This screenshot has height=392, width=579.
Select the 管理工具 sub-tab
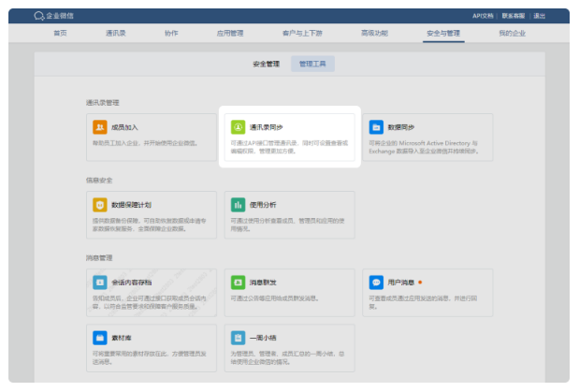(313, 64)
